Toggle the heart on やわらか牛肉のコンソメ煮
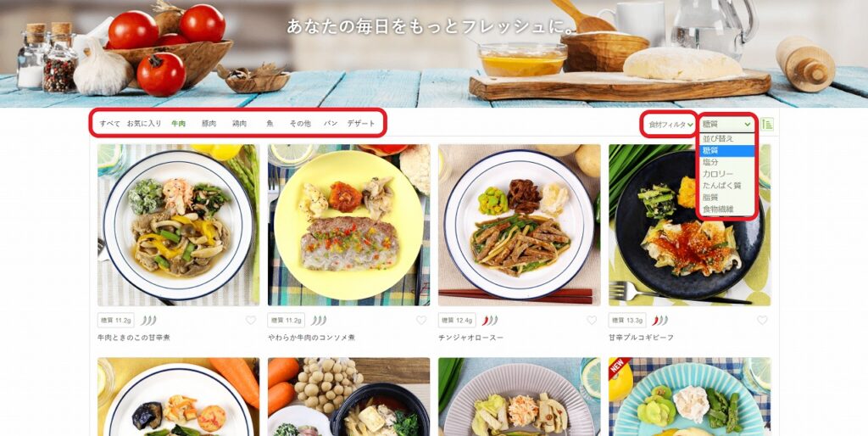Image resolution: width=868 pixels, height=436 pixels. coord(421,320)
